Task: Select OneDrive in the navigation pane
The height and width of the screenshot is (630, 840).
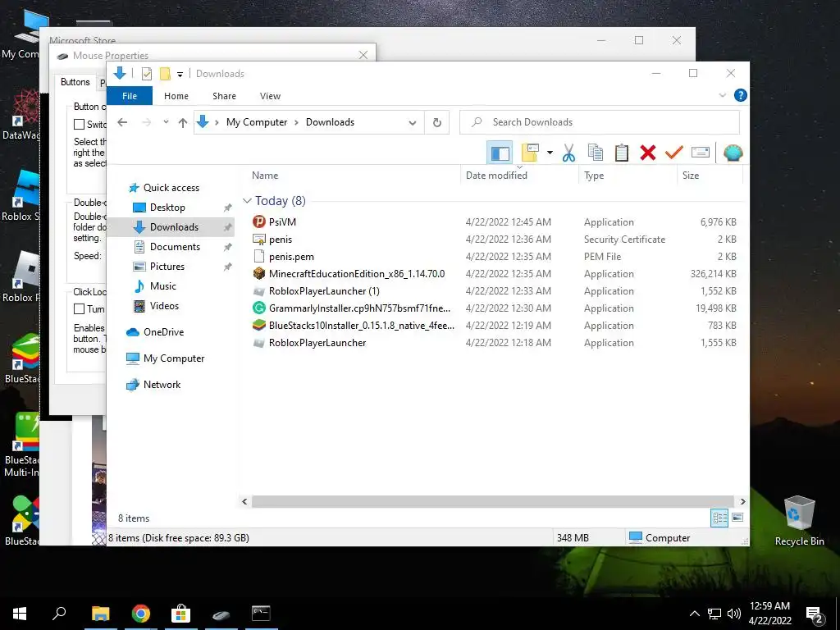Action: (155, 332)
